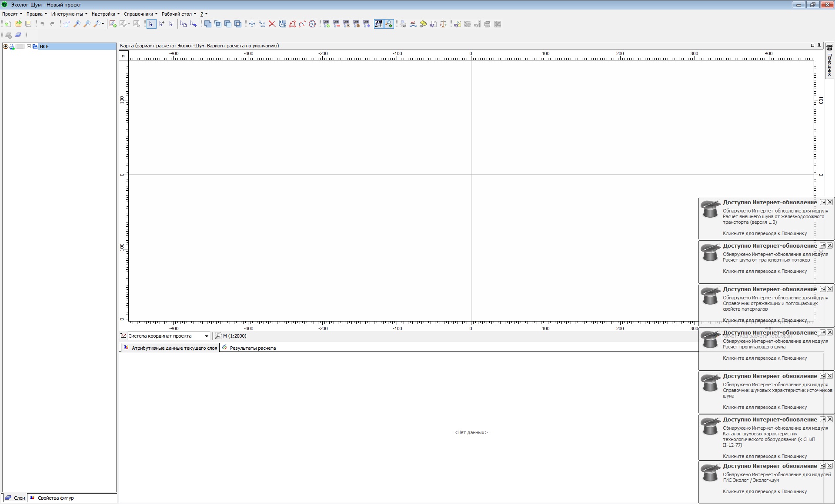Open the zoom-to-page dropdown arrow

(x=103, y=24)
